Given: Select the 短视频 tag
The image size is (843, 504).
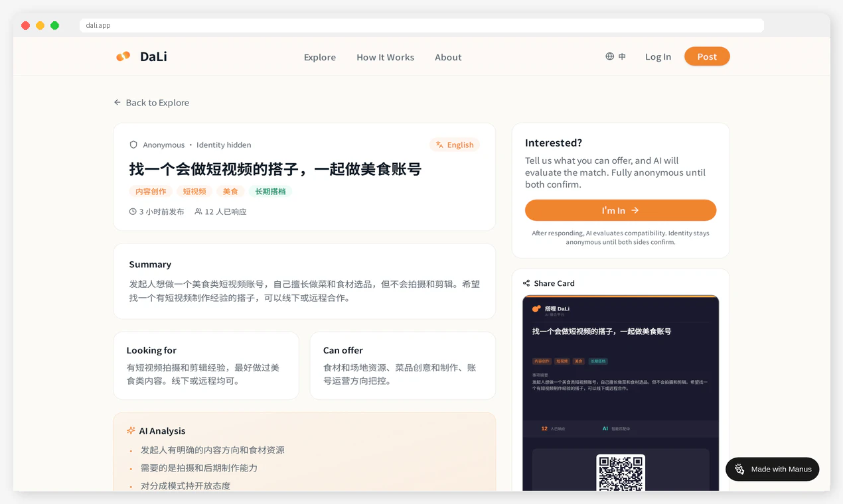Looking at the screenshot, I should tap(194, 192).
